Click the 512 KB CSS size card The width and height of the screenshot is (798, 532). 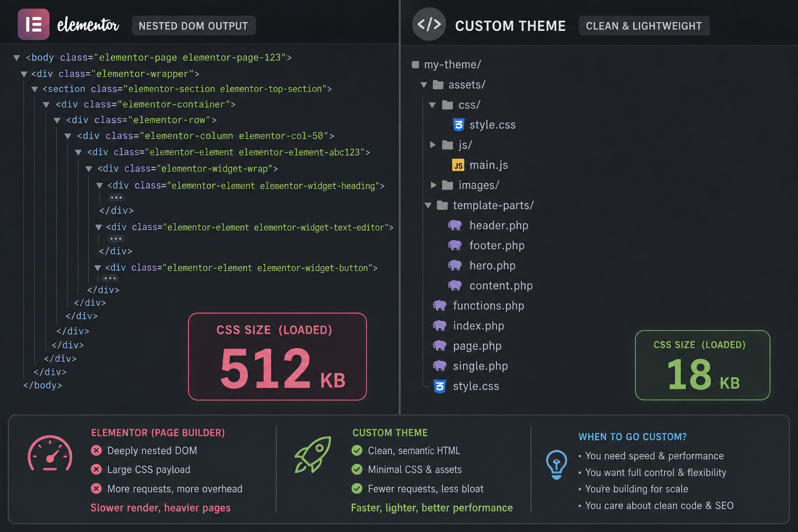pyautogui.click(x=277, y=356)
